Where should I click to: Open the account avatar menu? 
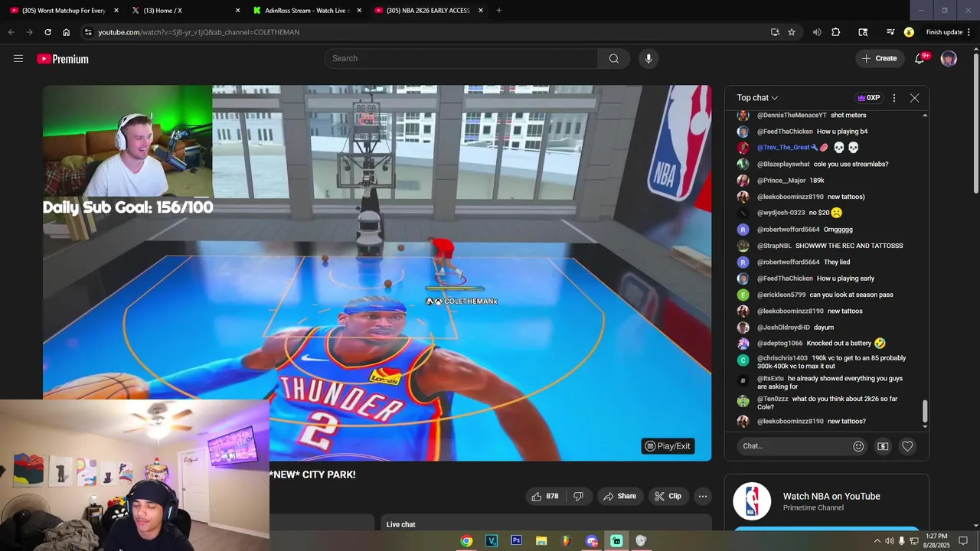949,59
